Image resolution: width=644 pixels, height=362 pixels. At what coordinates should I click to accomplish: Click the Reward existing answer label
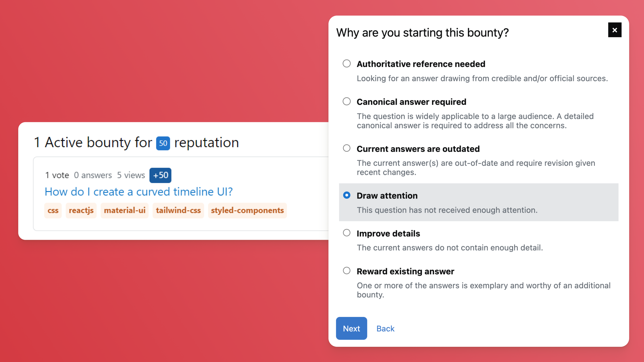click(x=405, y=271)
